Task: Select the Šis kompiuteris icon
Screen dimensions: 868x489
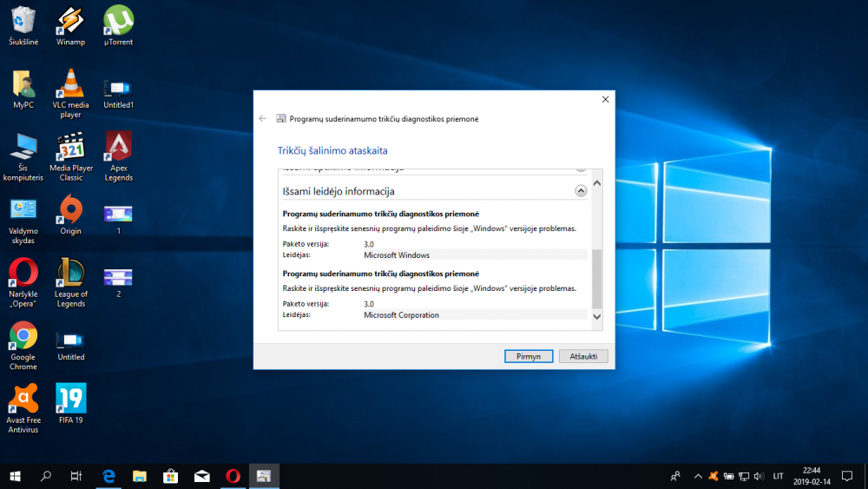Action: coord(23,157)
